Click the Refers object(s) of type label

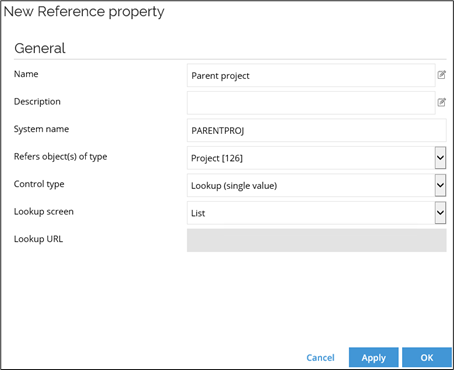[x=60, y=157]
